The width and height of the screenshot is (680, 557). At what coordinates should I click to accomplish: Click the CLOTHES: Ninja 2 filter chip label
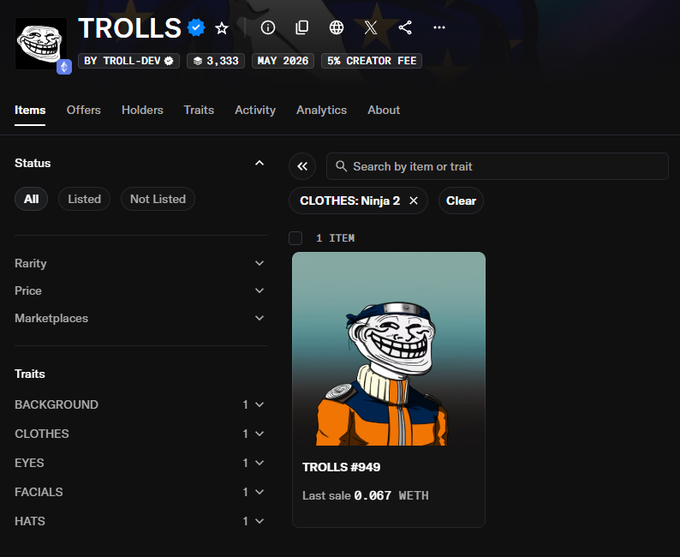pyautogui.click(x=350, y=201)
